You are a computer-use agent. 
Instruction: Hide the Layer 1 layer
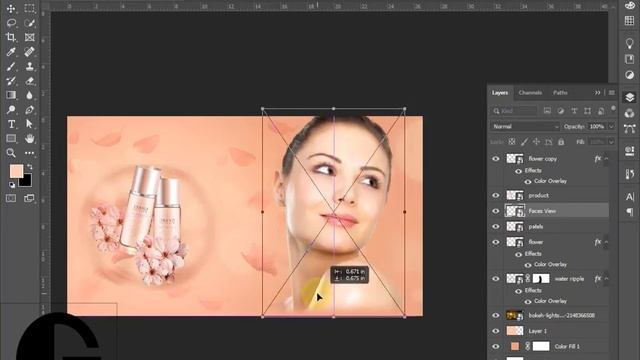pos(496,331)
